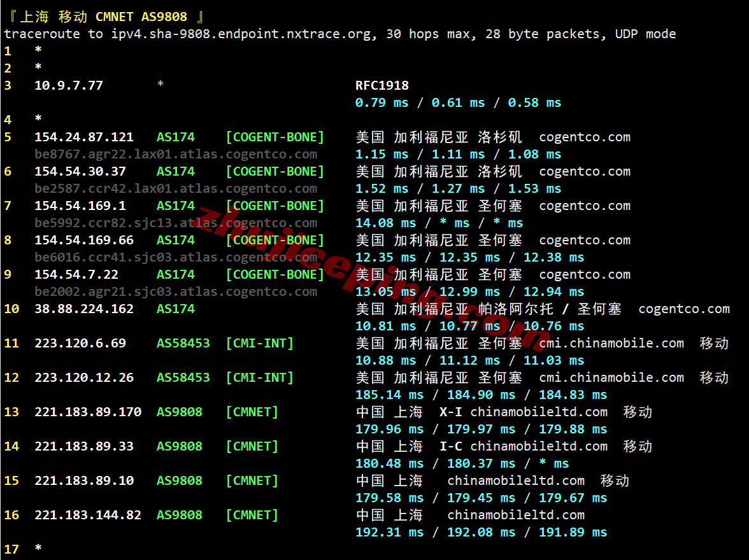
Task: Click the 179.58 ms latency value
Action: pyautogui.click(x=389, y=498)
